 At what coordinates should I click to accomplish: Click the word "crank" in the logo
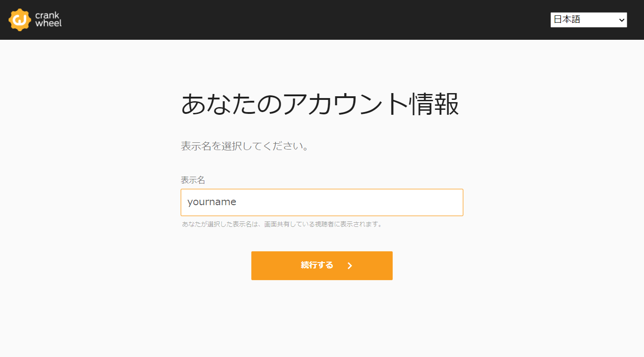point(47,16)
